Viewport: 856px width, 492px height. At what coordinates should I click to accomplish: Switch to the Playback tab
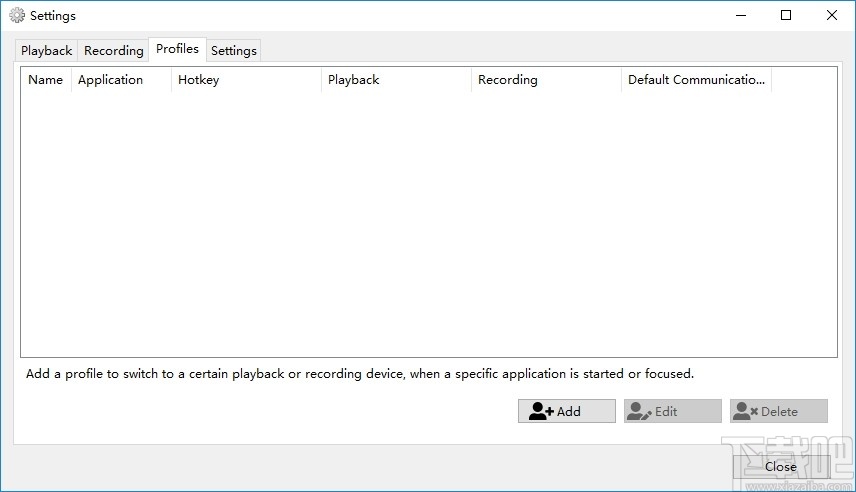click(47, 51)
